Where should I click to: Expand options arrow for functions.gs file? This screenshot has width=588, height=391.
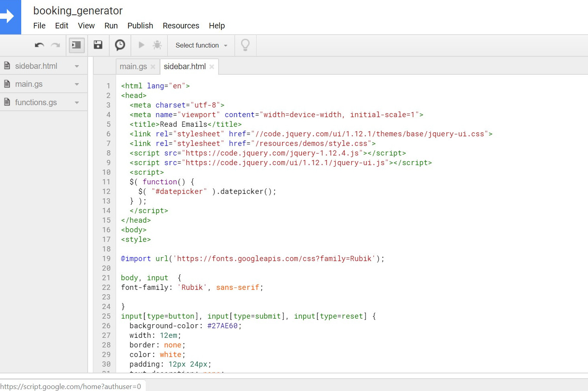(77, 103)
